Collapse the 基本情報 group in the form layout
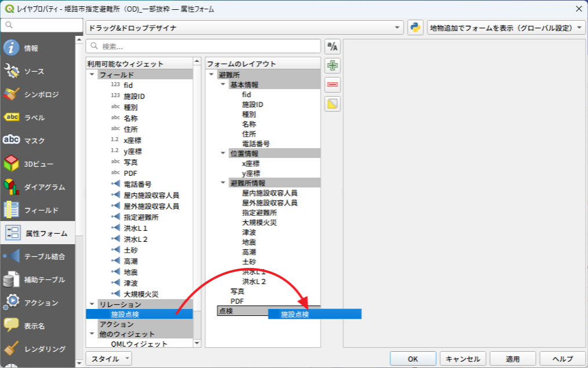588x368 pixels. click(223, 85)
